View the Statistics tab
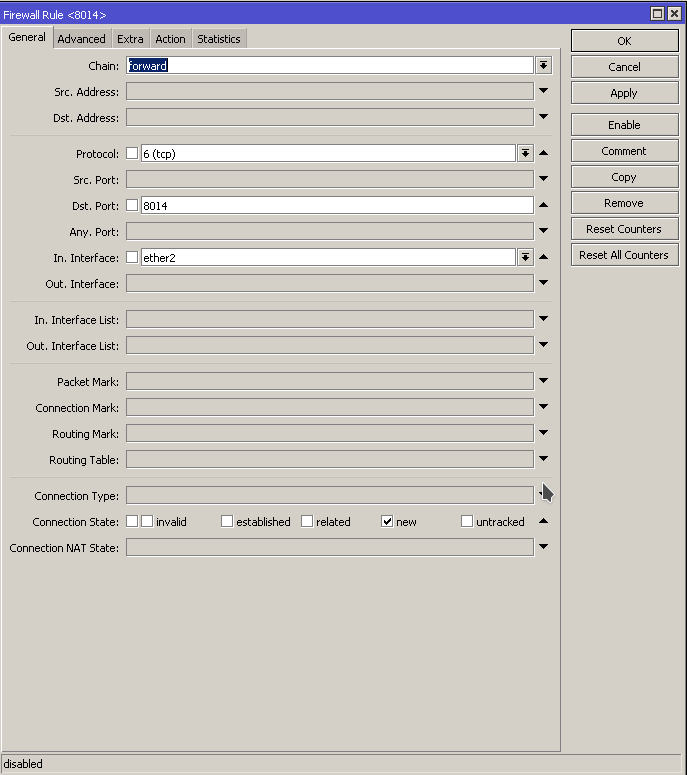The width and height of the screenshot is (687, 775). (218, 39)
